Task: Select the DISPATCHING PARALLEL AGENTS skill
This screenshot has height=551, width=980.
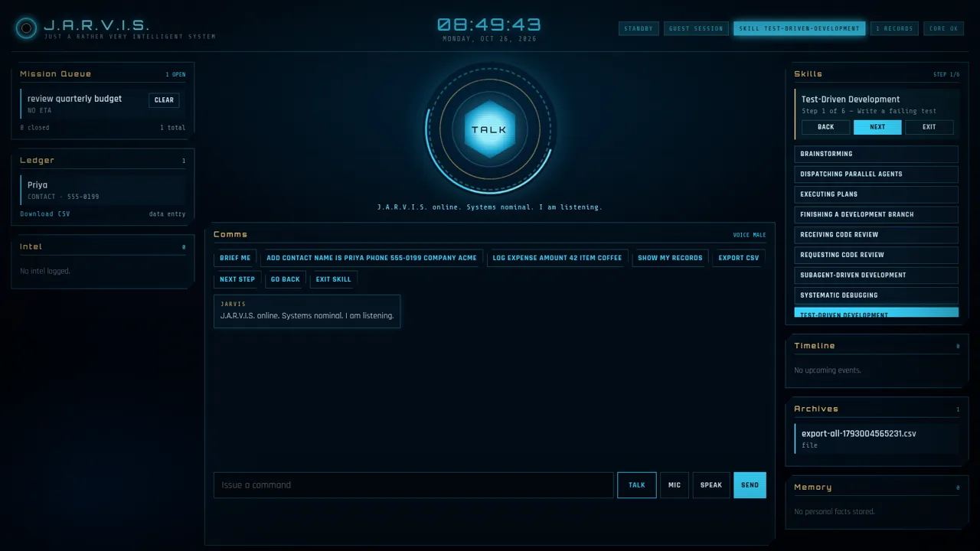Action: click(877, 174)
